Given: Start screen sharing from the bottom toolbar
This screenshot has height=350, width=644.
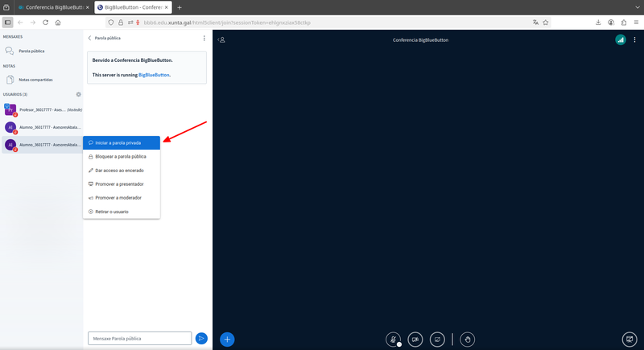Looking at the screenshot, I should tap(437, 340).
